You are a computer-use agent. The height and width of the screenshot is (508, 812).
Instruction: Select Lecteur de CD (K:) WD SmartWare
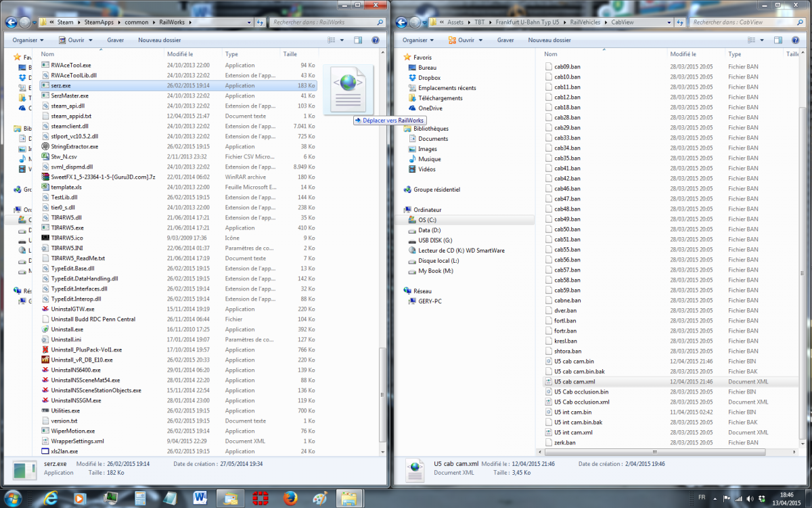tap(461, 251)
